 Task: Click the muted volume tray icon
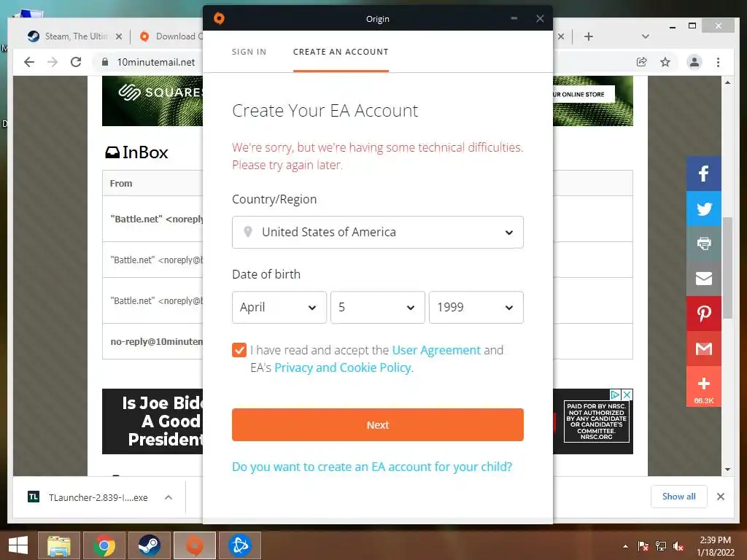pos(678,545)
